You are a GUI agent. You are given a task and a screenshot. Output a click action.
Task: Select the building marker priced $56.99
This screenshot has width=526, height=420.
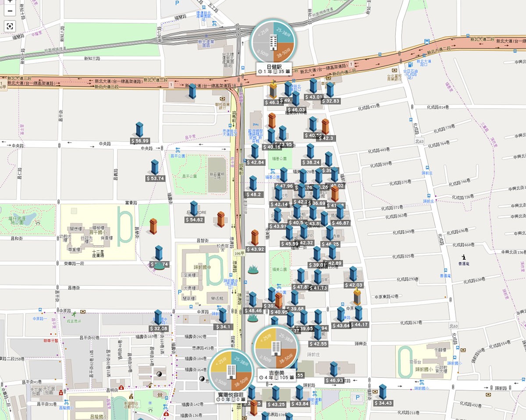tap(140, 130)
